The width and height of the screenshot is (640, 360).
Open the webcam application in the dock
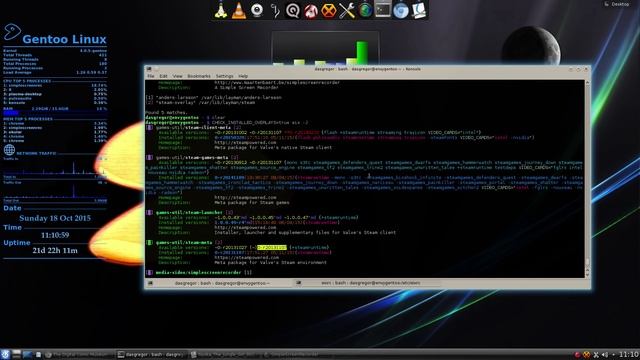[x=257, y=10]
